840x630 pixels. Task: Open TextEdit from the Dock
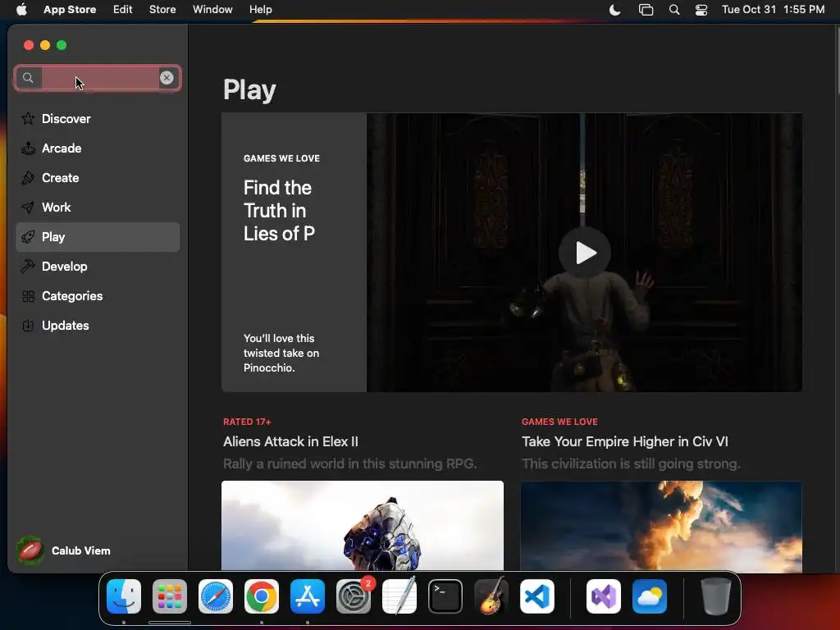click(x=399, y=596)
